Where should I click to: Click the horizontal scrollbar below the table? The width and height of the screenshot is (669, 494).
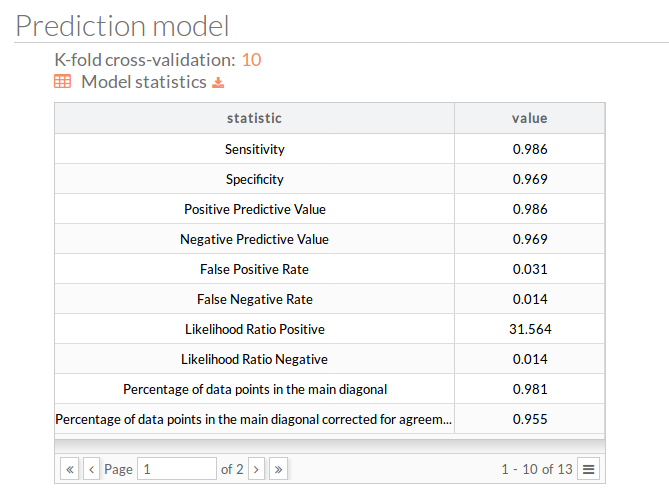(329, 446)
